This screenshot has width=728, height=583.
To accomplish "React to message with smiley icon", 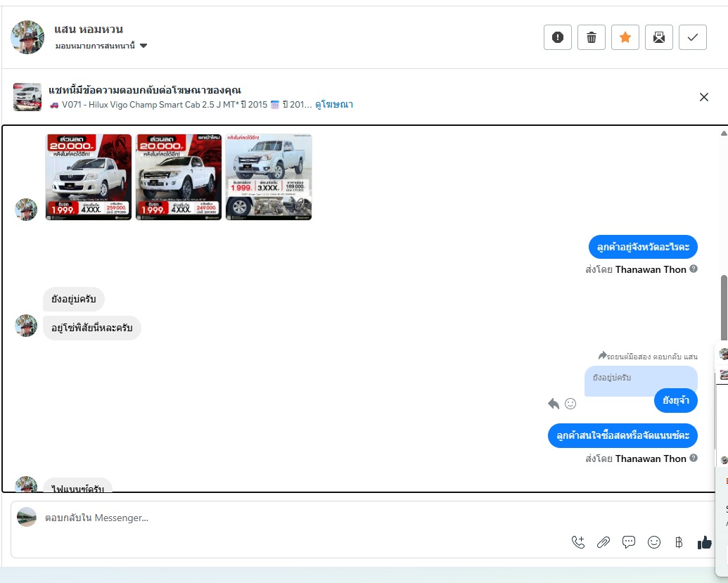I will pos(570,404).
